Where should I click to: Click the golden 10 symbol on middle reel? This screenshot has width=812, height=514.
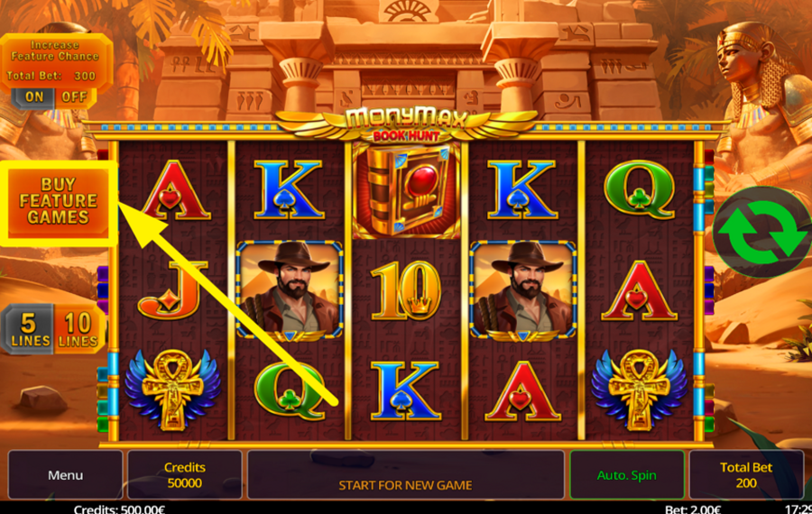click(x=407, y=289)
